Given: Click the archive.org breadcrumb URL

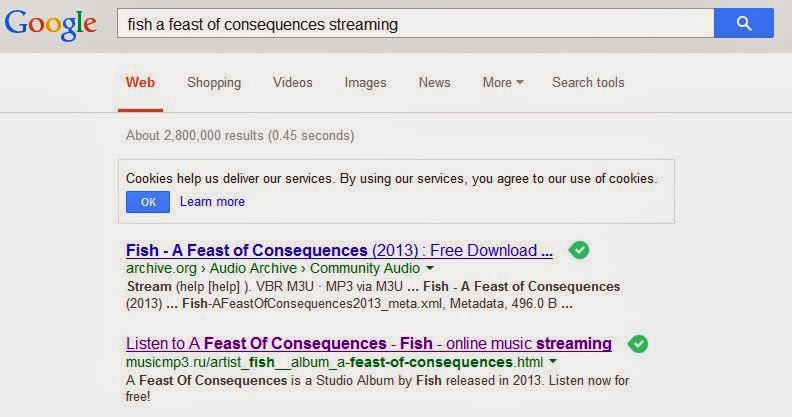Looking at the screenshot, I should click(273, 268).
